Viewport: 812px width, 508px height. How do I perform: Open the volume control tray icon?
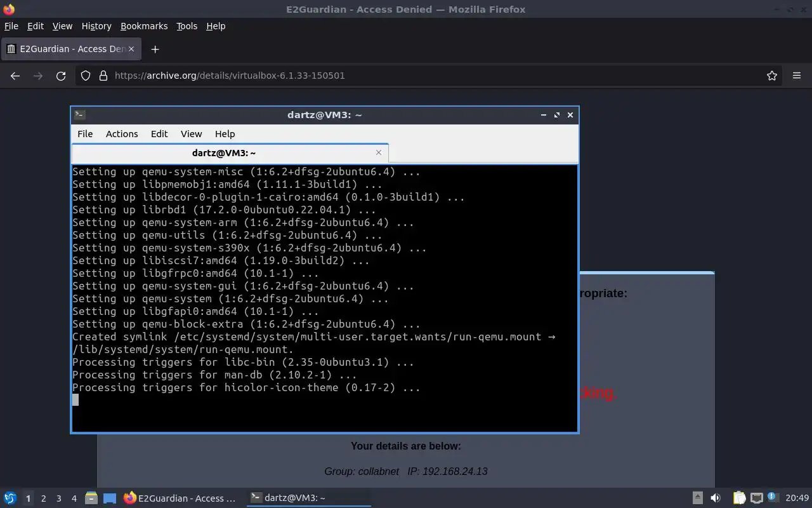coord(716,498)
